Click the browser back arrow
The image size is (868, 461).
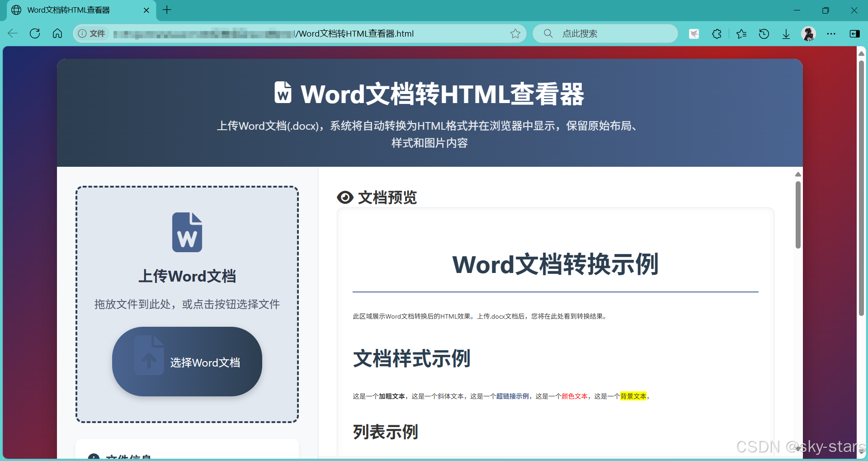click(x=13, y=33)
